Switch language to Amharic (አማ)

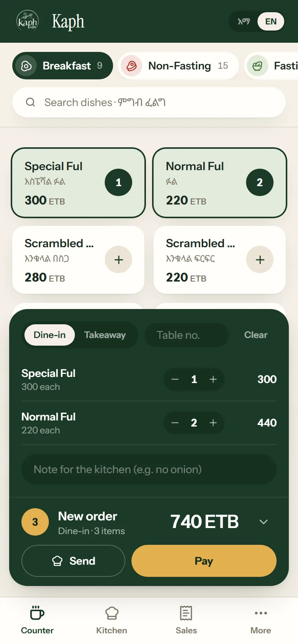coord(244,21)
